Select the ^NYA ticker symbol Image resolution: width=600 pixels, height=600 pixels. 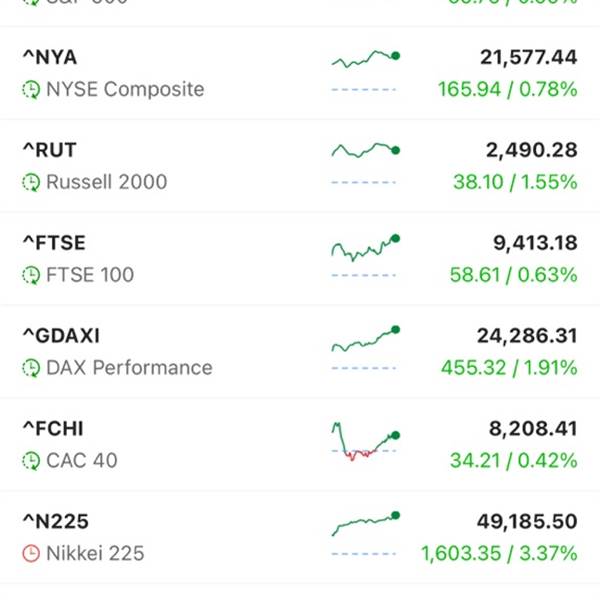(49, 57)
